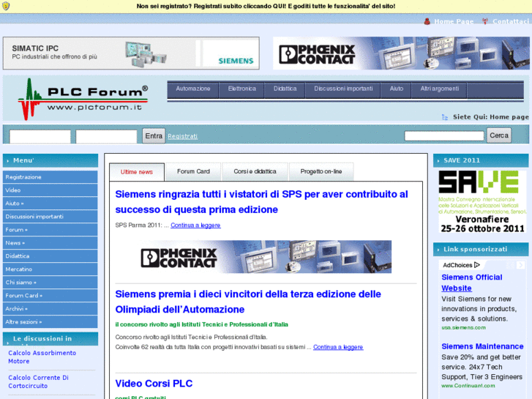Image resolution: width=532 pixels, height=399 pixels.
Task: Click the Contattaci antenna icon
Action: [485, 21]
